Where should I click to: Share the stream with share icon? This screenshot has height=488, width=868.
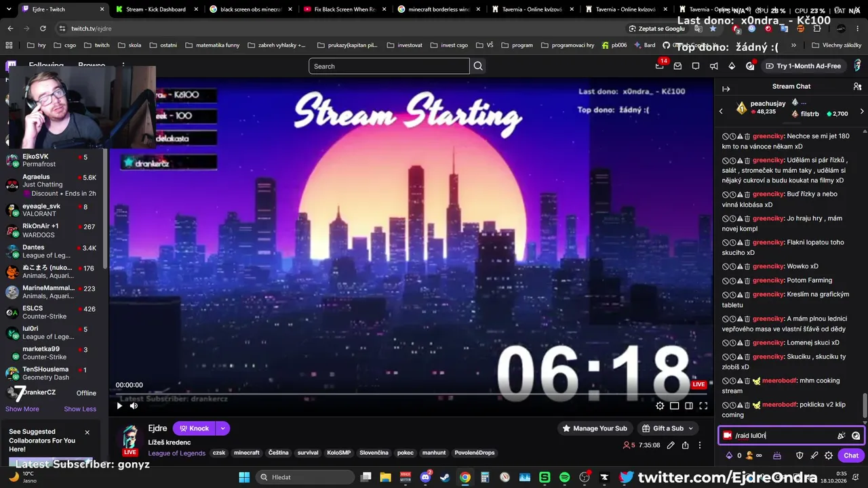coord(686,445)
